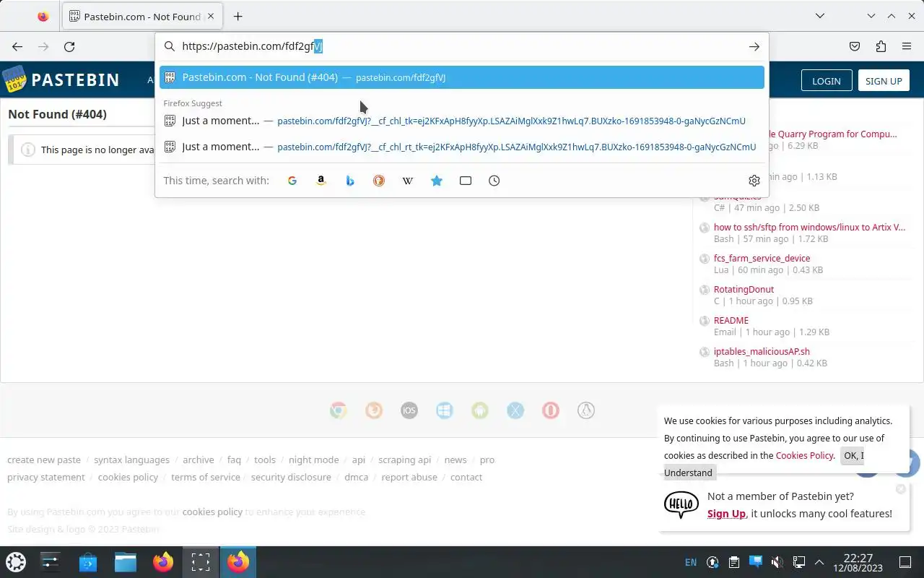Open the clipboard tray icon
The width and height of the screenshot is (924, 578).
point(734,562)
